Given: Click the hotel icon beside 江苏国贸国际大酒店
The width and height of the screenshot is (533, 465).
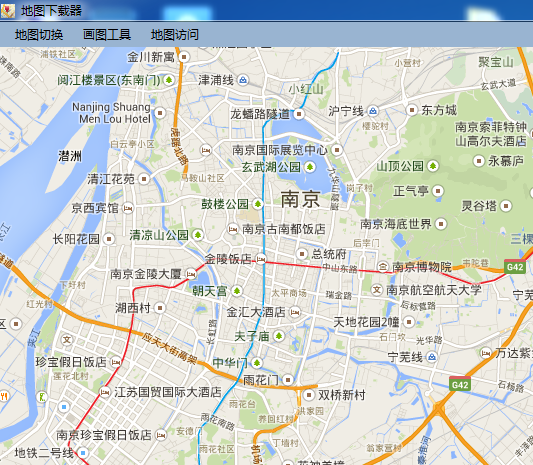Looking at the screenshot, I should click(x=105, y=392).
